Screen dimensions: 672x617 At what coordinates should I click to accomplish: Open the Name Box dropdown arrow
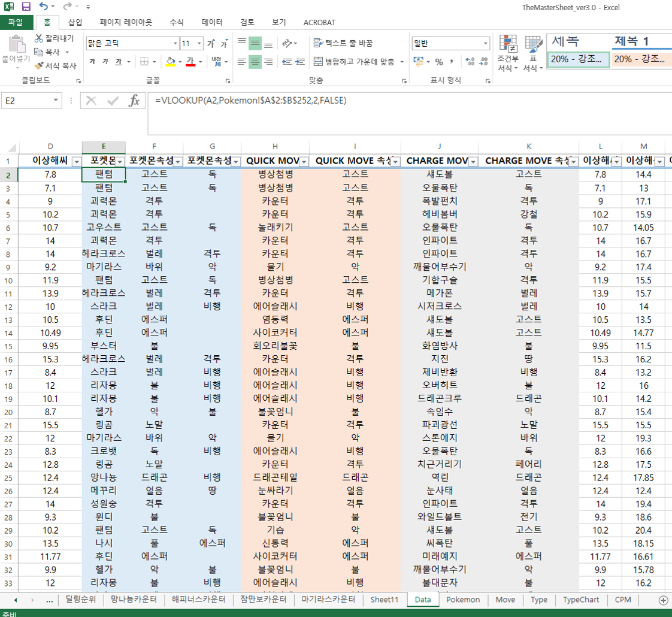(56, 100)
